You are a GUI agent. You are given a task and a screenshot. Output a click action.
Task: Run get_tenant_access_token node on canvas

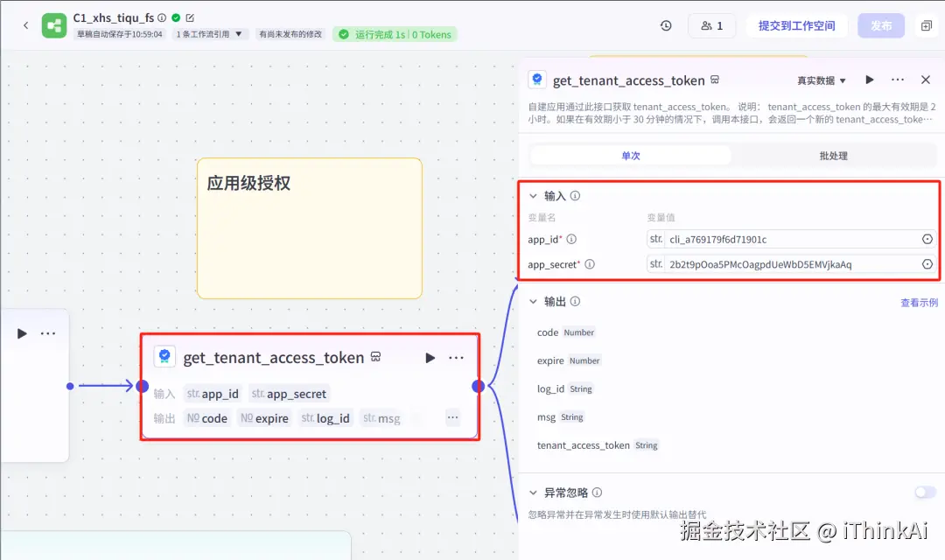coord(430,358)
